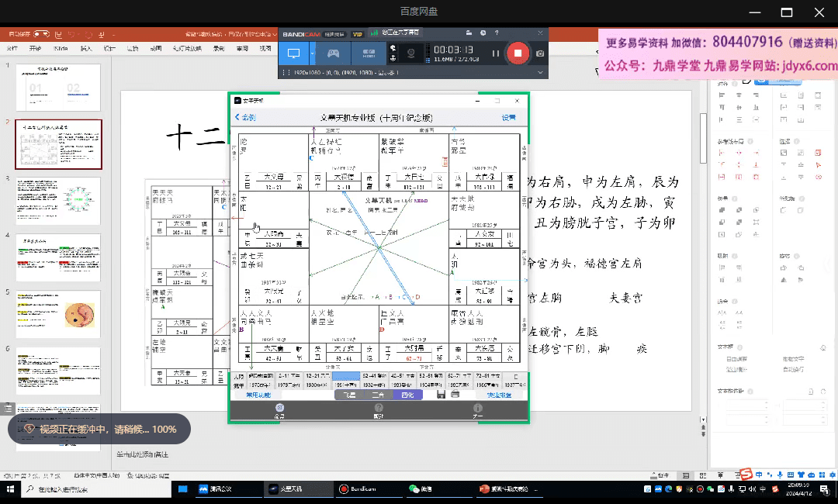Open 设置 in the chart app header
838x504 pixels.
(x=508, y=116)
